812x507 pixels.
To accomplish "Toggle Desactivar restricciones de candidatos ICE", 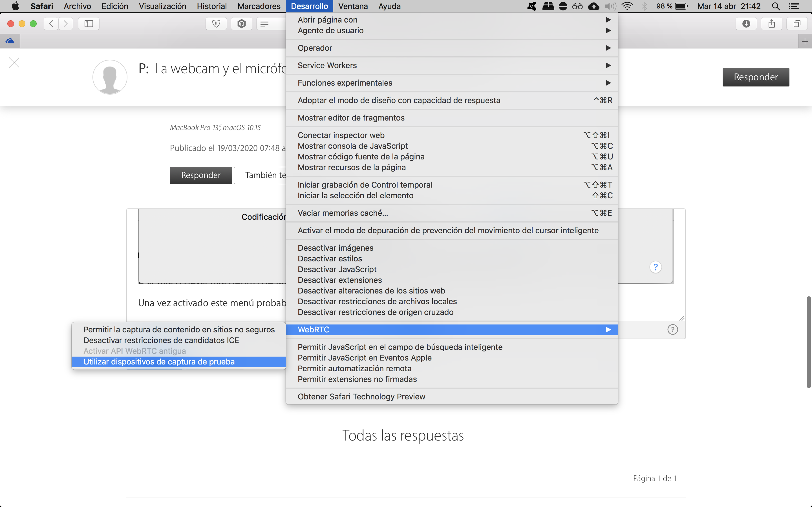I will tap(161, 340).
